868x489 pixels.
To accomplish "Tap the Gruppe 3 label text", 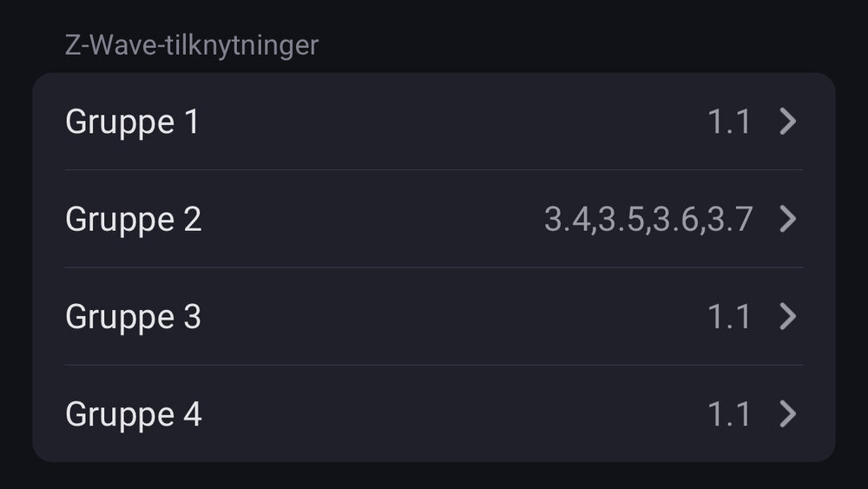I will [x=134, y=317].
